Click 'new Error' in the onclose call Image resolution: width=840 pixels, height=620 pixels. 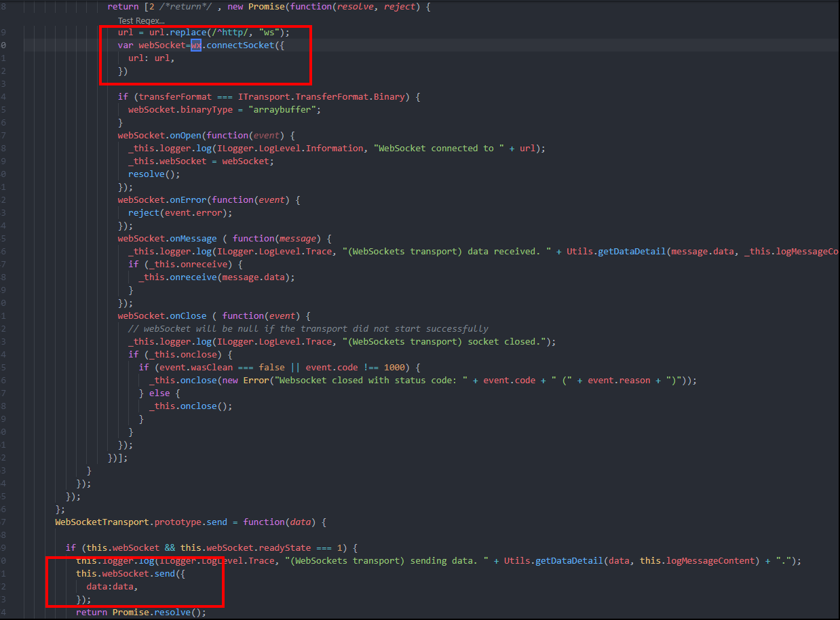[245, 380]
